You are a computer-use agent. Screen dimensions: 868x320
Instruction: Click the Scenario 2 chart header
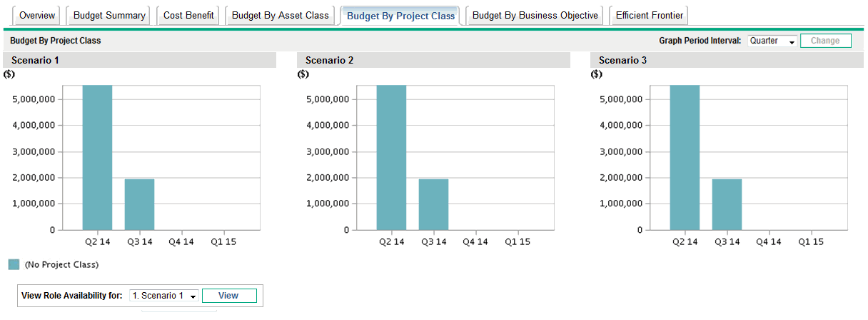click(x=433, y=61)
